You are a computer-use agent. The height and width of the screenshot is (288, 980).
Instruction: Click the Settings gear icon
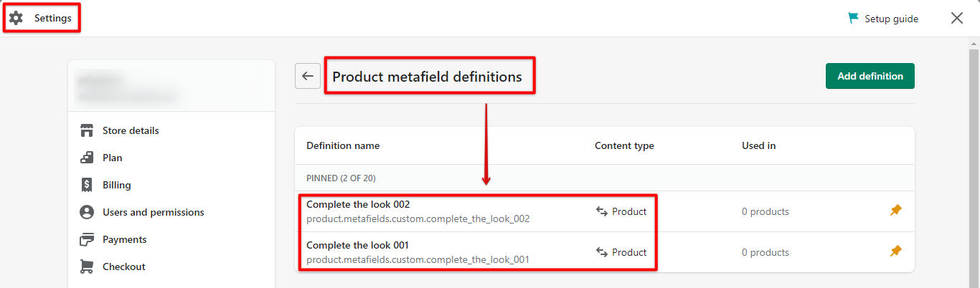coord(16,18)
